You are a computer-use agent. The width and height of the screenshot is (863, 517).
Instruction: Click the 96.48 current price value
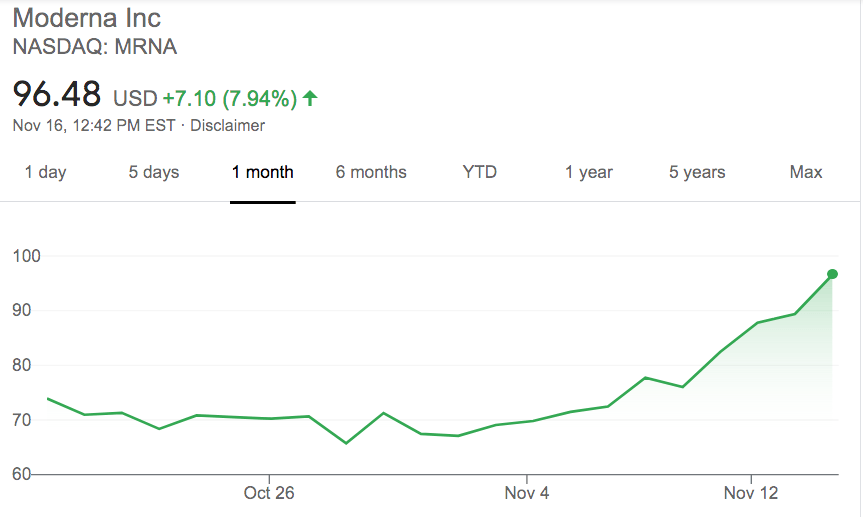(x=57, y=95)
